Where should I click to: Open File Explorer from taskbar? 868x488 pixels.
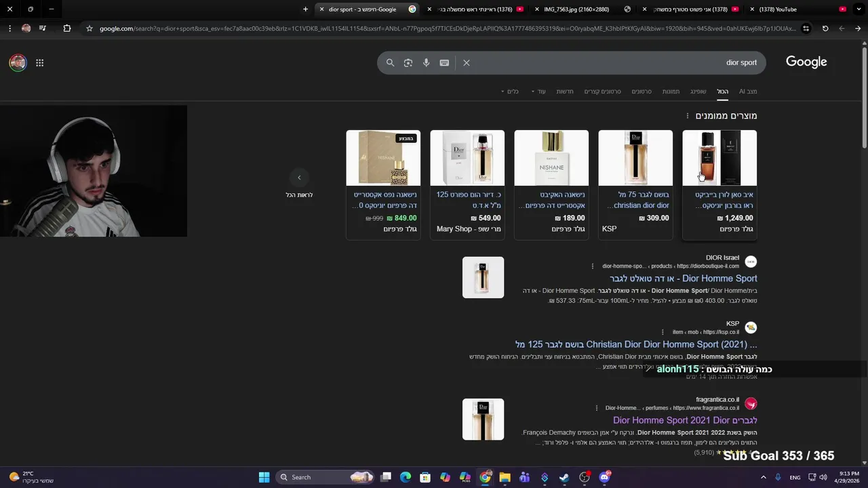(505, 477)
